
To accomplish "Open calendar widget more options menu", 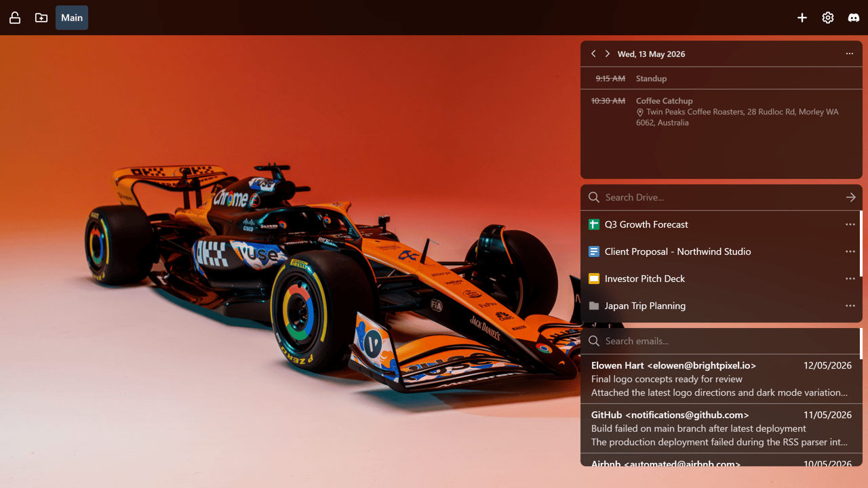I will (x=850, y=54).
